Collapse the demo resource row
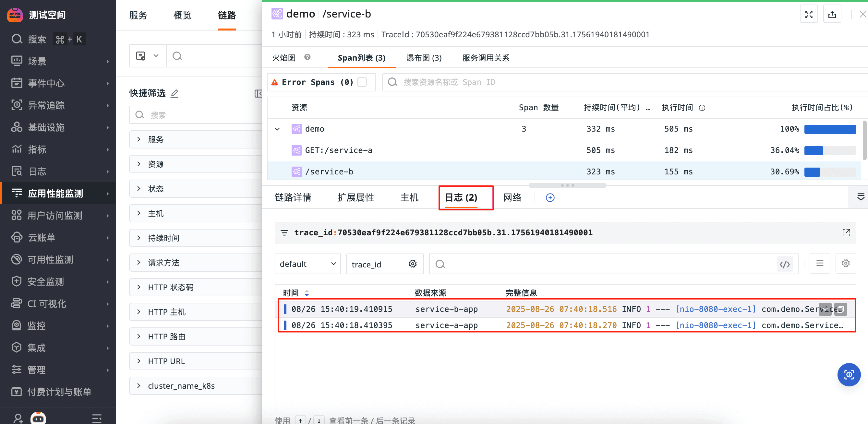868x424 pixels. tap(277, 129)
